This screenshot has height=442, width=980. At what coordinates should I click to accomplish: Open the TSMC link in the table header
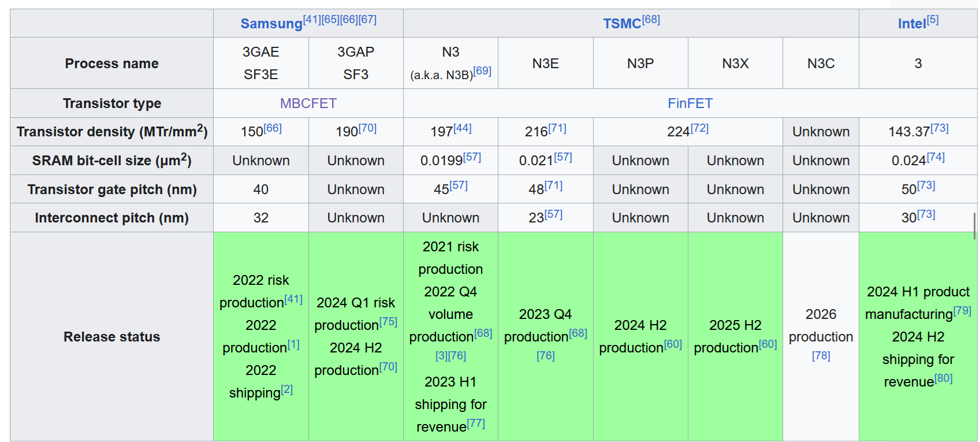pos(622,24)
